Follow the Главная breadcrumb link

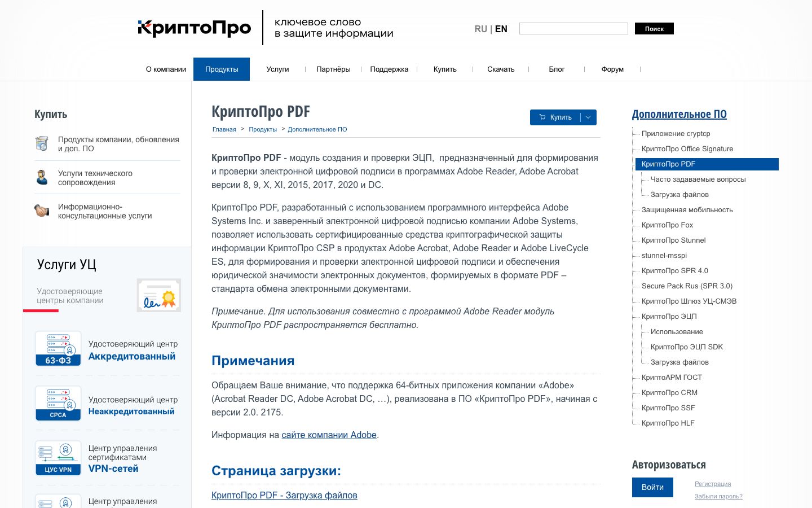[224, 130]
